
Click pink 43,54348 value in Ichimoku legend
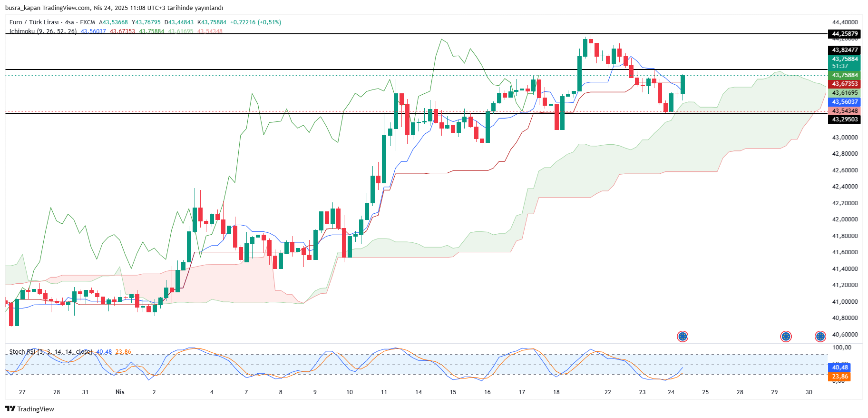point(210,31)
